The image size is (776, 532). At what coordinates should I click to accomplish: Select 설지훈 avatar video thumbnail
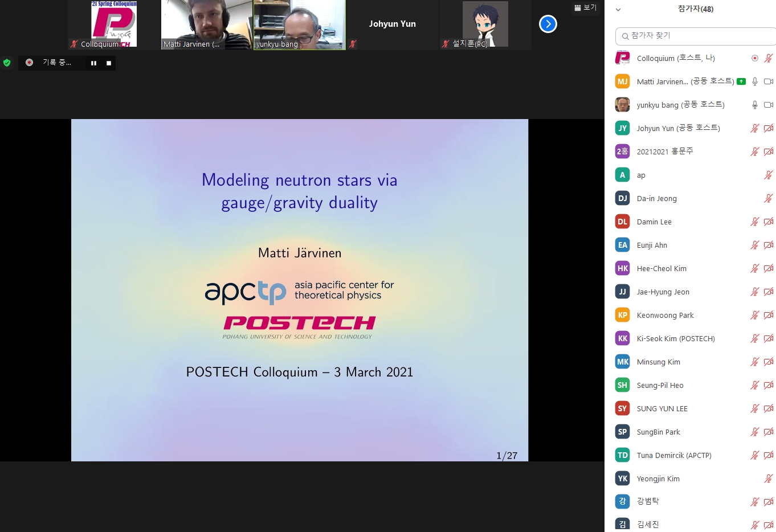[x=485, y=24]
